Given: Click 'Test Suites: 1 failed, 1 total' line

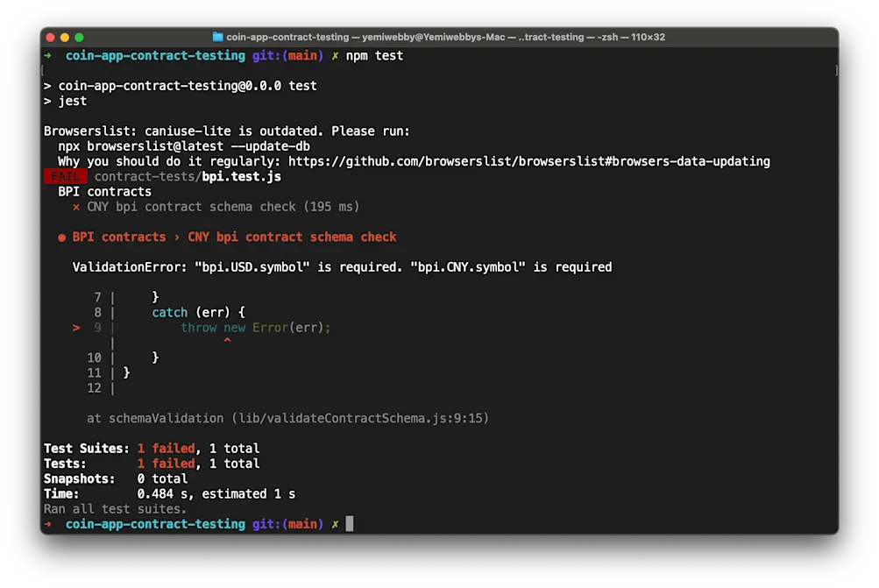Looking at the screenshot, I should pos(152,449).
